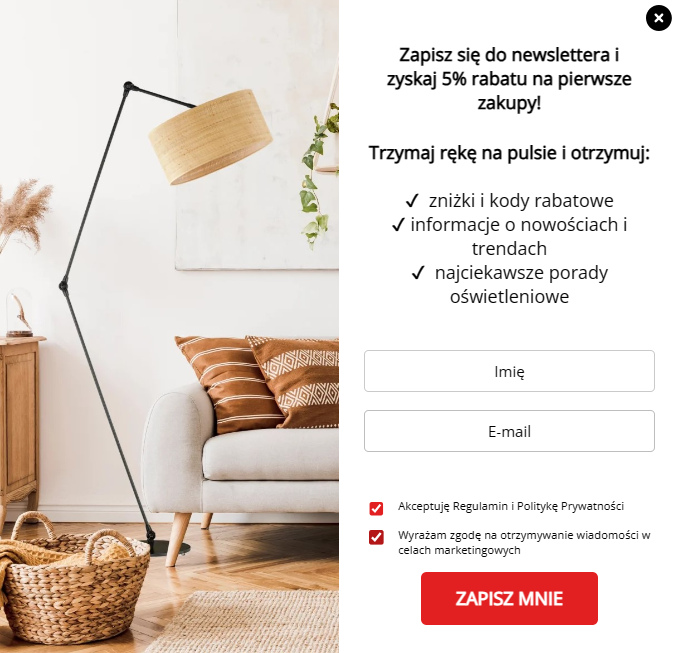Click the checkmark beside najciekawsze porady
Image resolution: width=684 pixels, height=653 pixels.
point(418,273)
